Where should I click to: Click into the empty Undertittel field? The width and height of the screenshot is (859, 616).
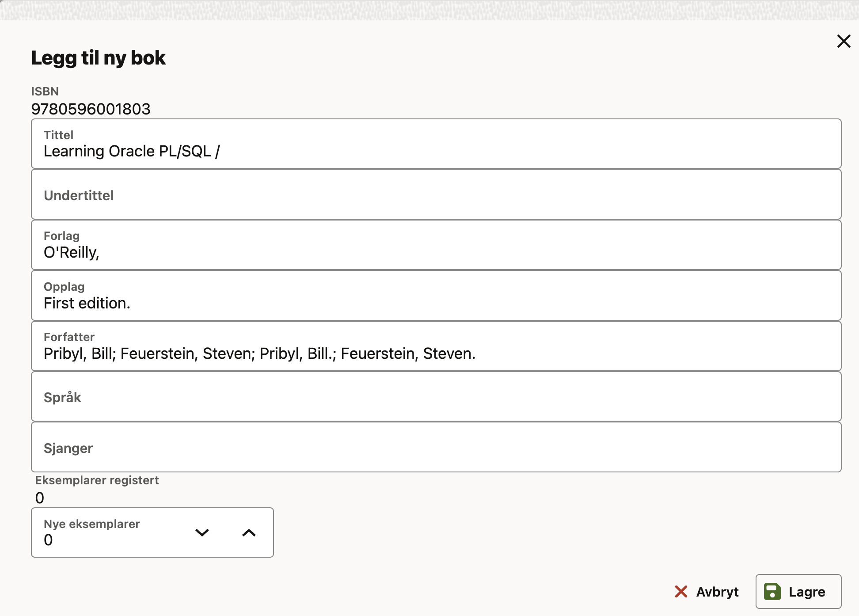coord(436,195)
